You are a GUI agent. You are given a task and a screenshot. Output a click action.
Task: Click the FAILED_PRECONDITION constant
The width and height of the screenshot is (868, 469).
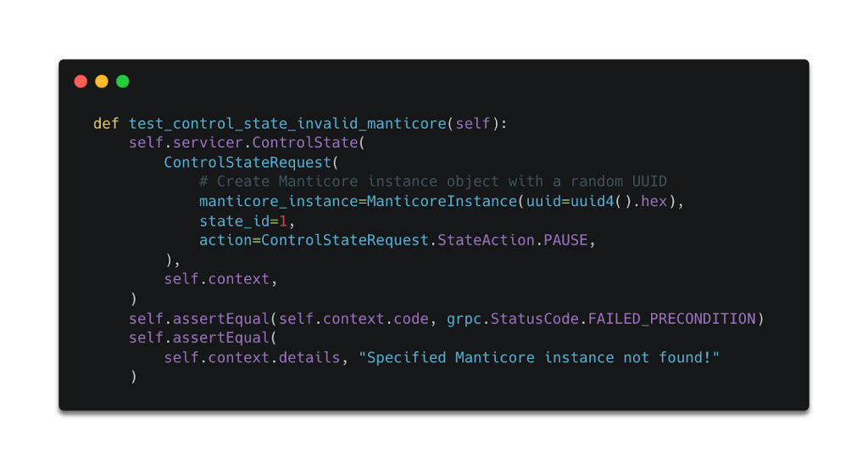click(x=671, y=319)
